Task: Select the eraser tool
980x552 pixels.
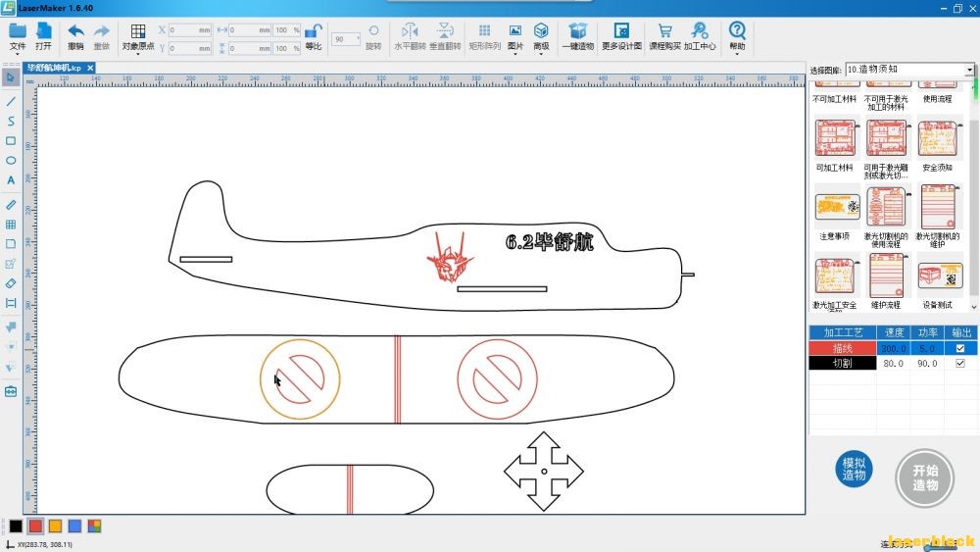Action: coord(11,283)
